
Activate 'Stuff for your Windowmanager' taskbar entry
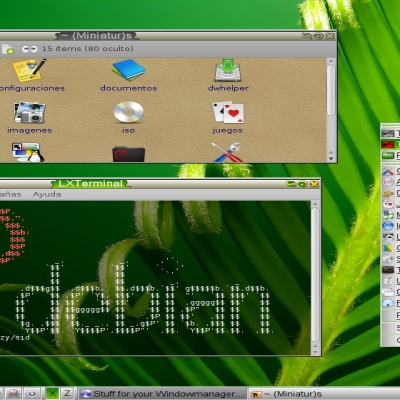(163, 394)
